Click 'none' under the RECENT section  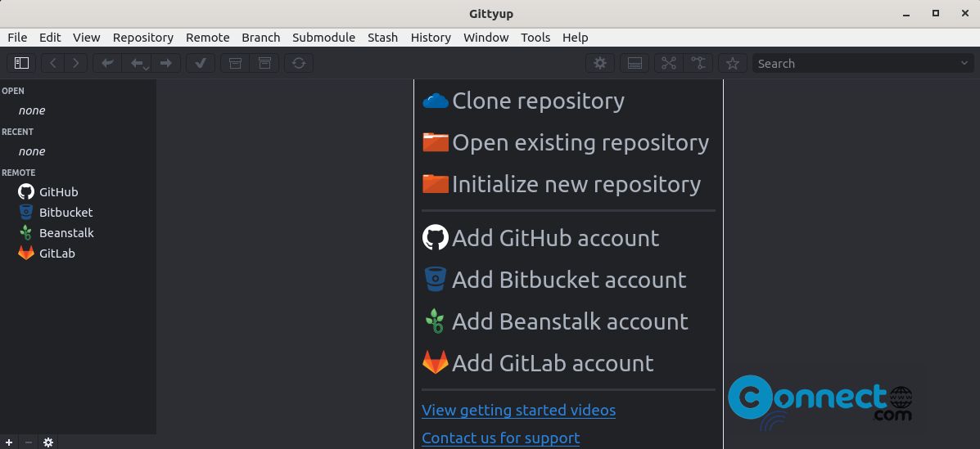(32, 151)
